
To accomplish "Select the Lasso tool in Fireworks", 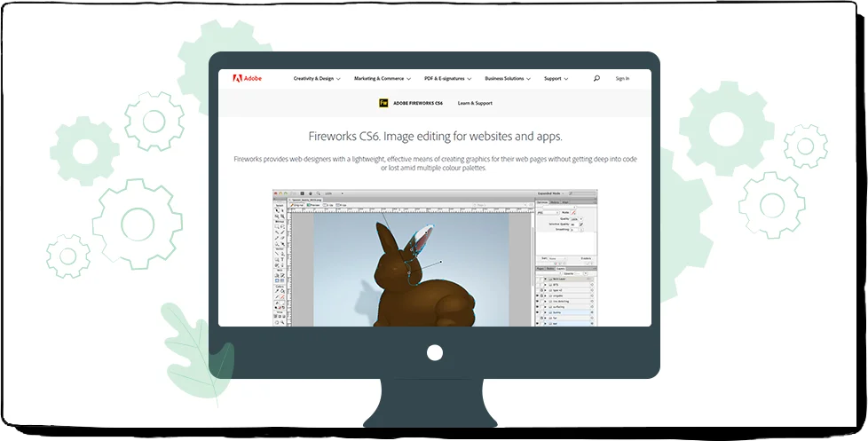I will click(x=282, y=227).
